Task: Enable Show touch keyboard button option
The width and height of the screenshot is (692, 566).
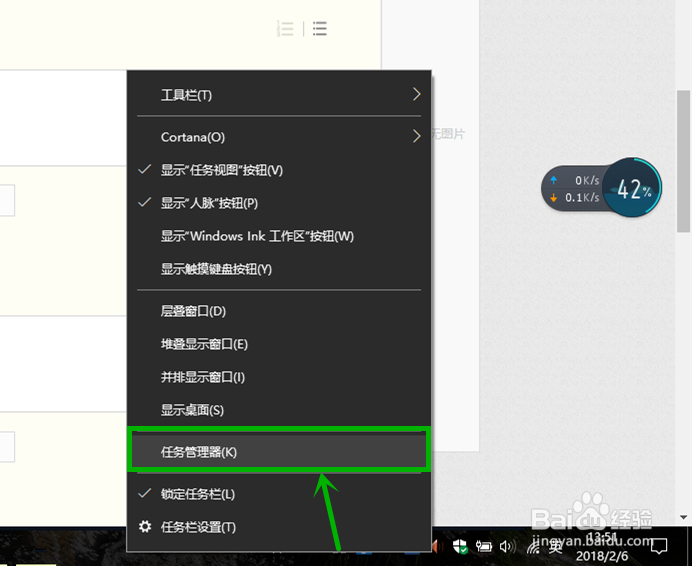Action: (x=279, y=269)
